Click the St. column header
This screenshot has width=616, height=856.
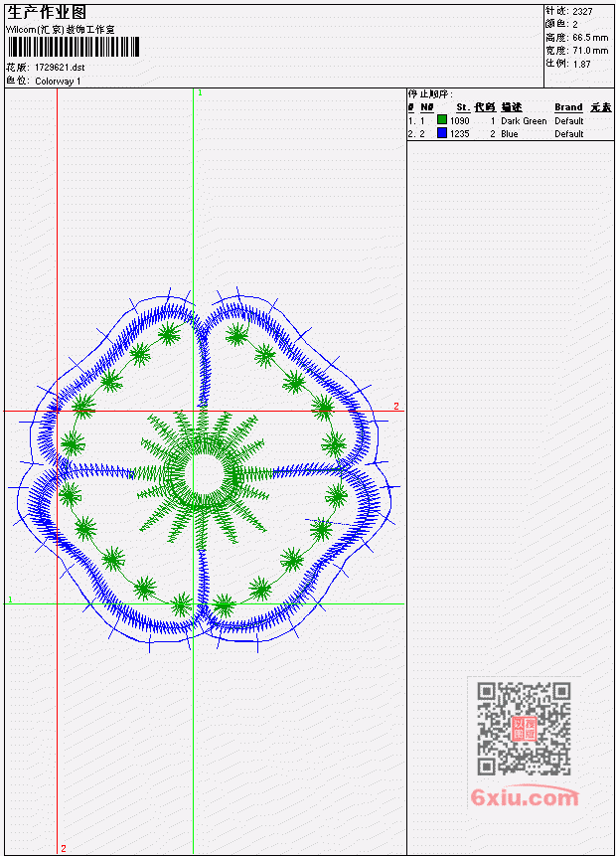coord(463,107)
